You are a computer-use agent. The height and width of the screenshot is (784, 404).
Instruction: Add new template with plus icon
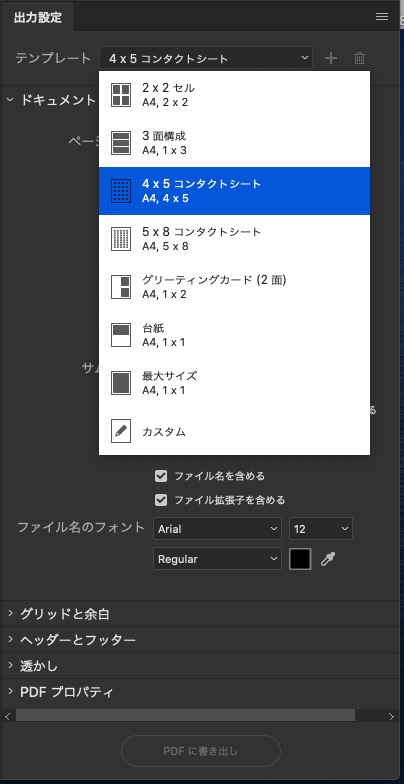point(330,58)
